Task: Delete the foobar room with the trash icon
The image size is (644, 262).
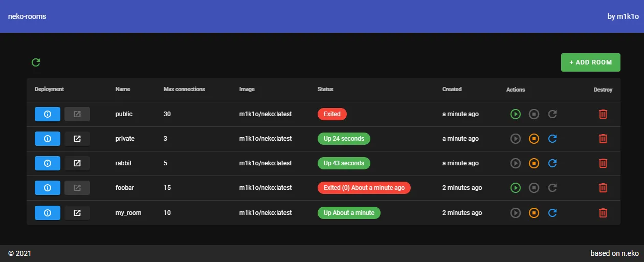Action: (x=603, y=188)
